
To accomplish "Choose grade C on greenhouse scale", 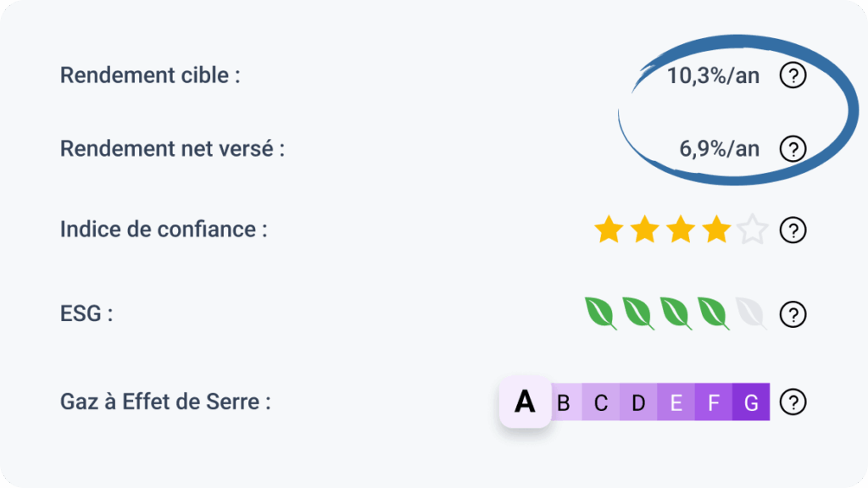I will tap(601, 402).
